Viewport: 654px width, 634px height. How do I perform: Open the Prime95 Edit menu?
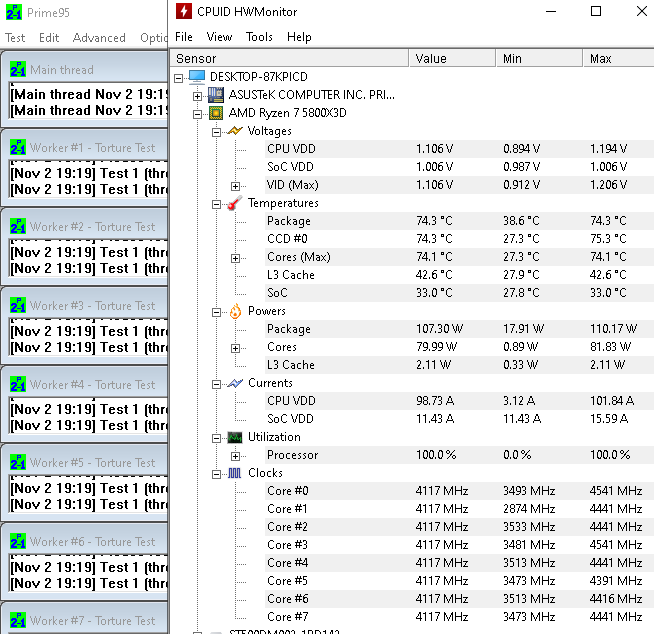point(49,38)
